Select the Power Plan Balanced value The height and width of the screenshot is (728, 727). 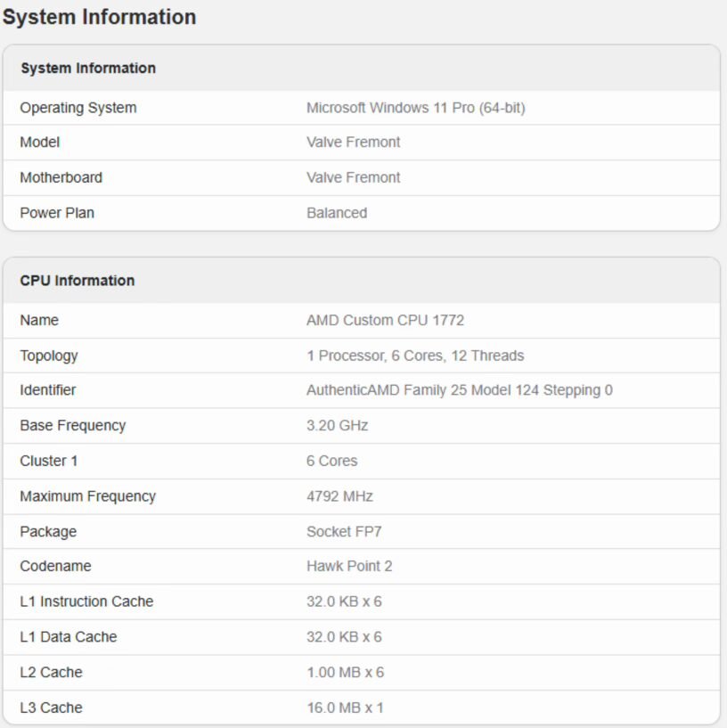tap(337, 213)
